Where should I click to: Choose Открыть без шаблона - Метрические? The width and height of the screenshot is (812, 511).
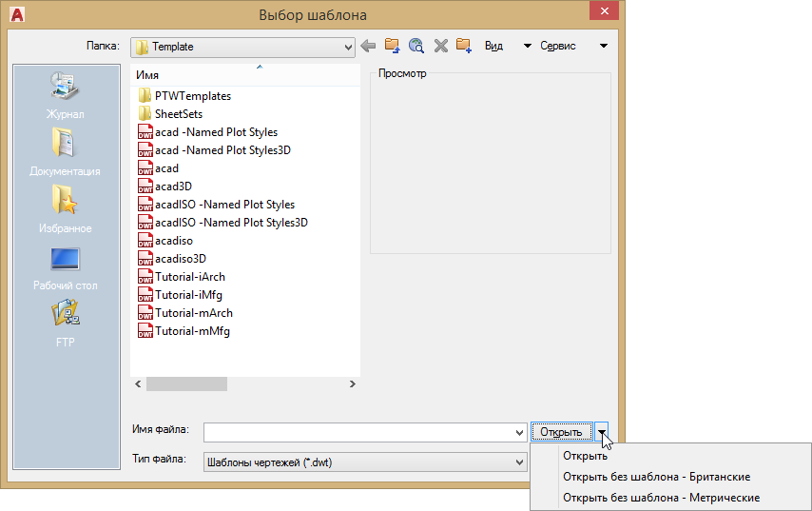[662, 498]
